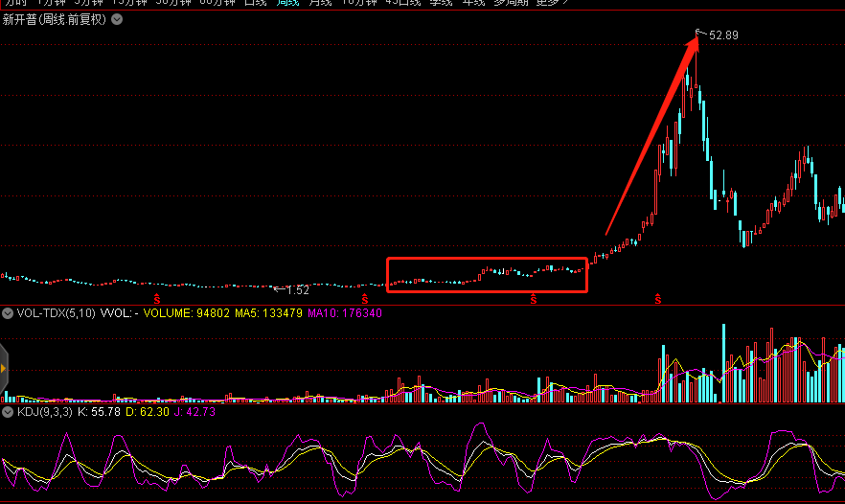Viewport: 845px width, 504px height.
Task: Click the KDJ(9,3,3) indicator name
Action: pos(44,412)
